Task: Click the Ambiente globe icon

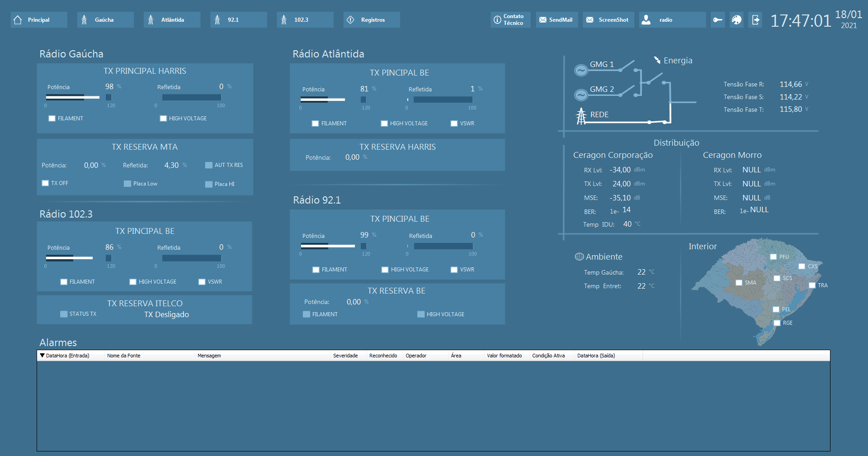Action: (579, 256)
